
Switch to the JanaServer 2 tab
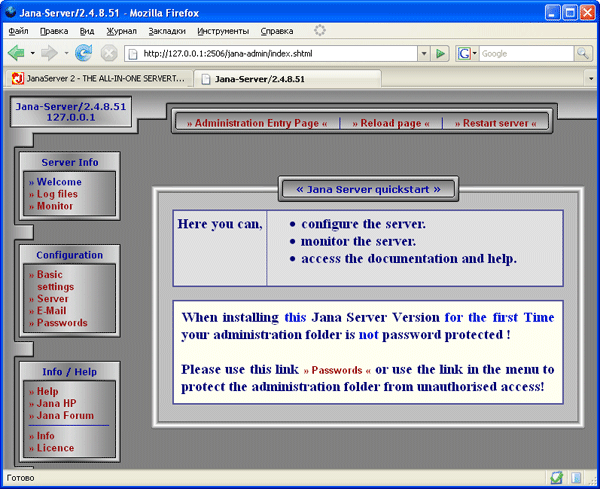click(98, 79)
